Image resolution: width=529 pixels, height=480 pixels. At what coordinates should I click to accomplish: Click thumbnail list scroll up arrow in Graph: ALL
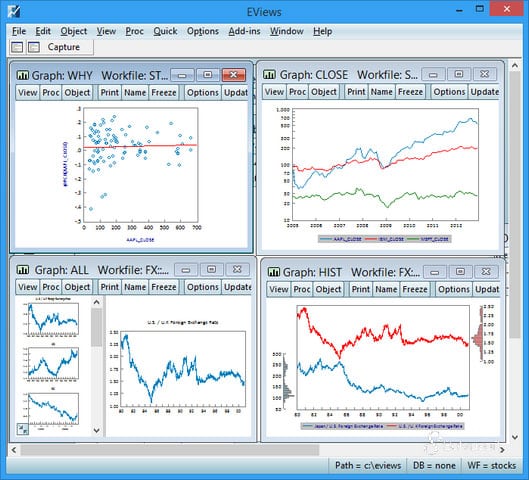(96, 302)
